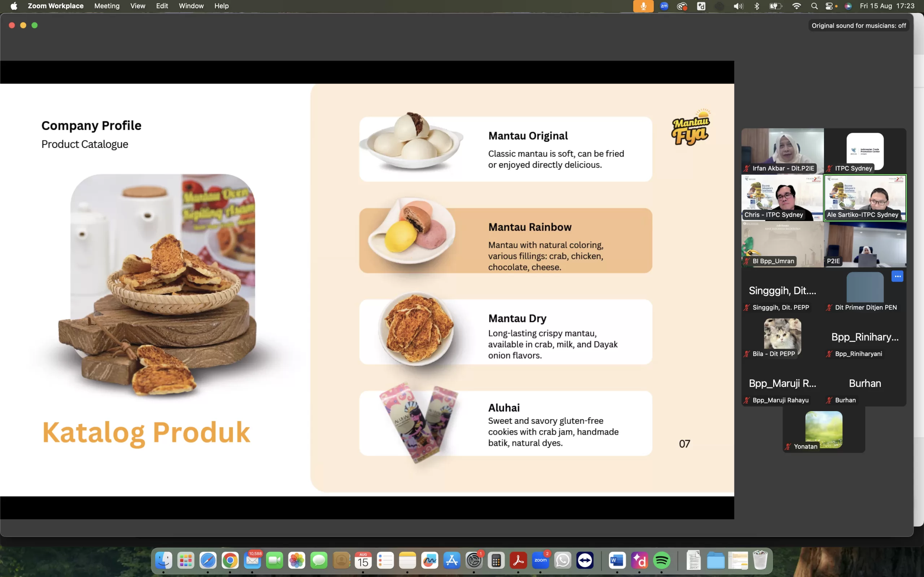Open the Creative Cloud menu bar icon
This screenshot has height=577, width=924.
(682, 6)
